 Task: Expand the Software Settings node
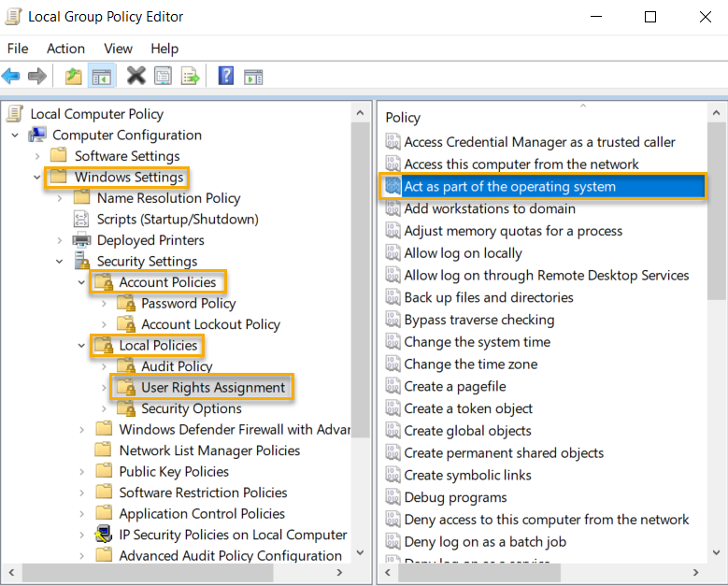pos(38,156)
